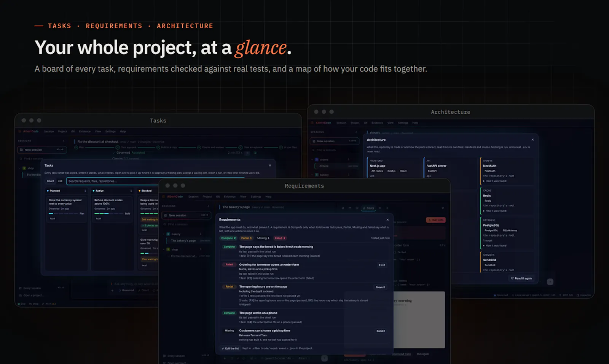Viewport: 609px width, 364px height.
Task: Collapse the bakery project in Requirements sidebar
Action: click(164, 234)
